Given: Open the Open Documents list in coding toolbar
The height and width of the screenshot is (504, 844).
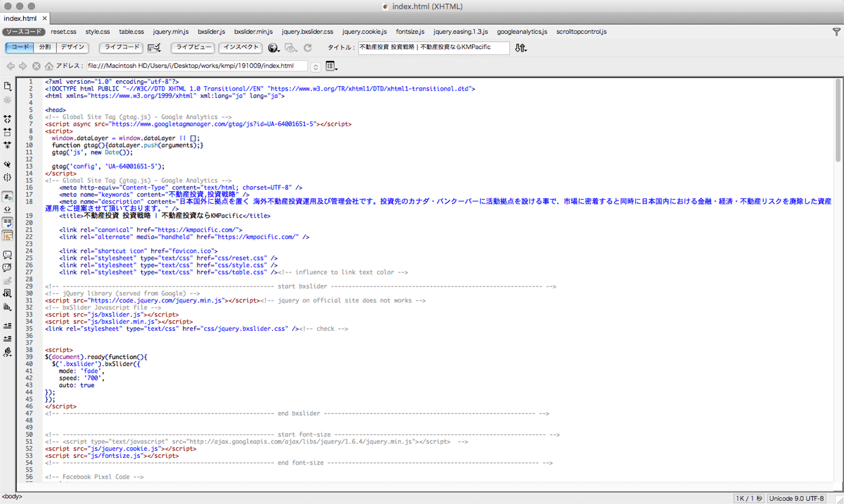Looking at the screenshot, I should pyautogui.click(x=7, y=86).
